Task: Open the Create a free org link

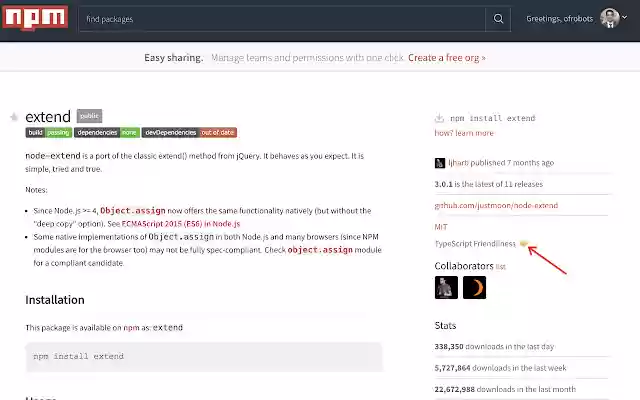Action: [x=447, y=58]
